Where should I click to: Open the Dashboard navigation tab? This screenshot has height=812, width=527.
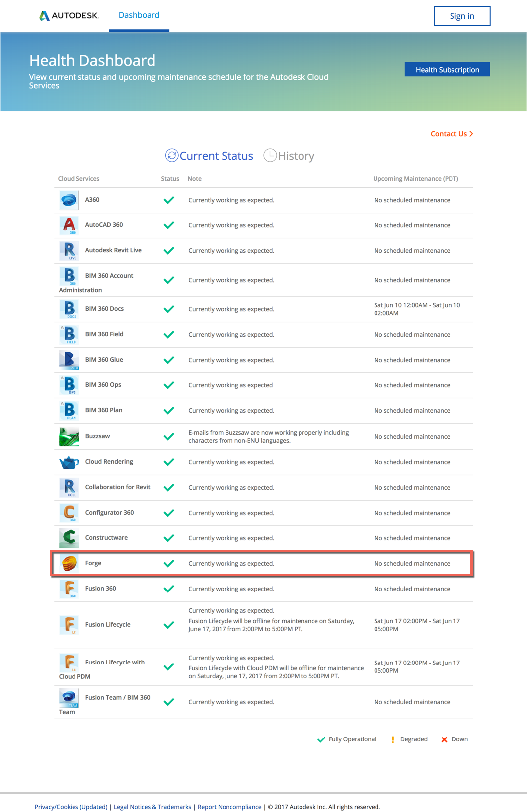(139, 15)
